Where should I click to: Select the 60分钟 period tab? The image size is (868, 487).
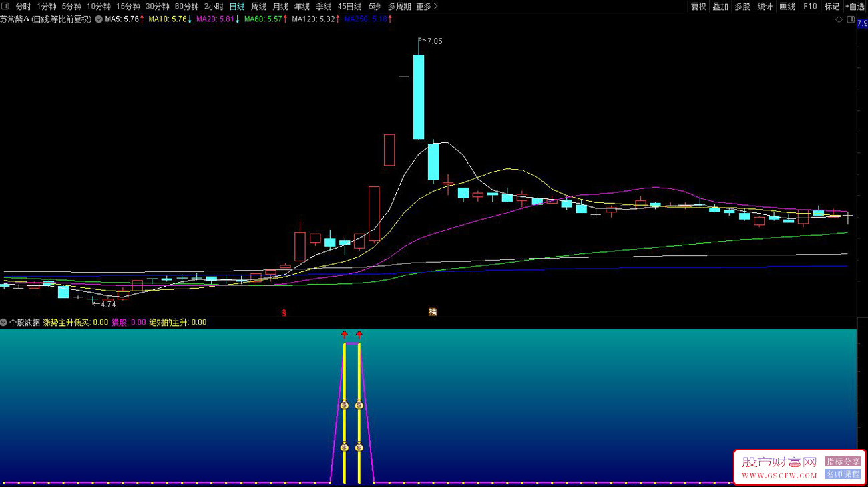(x=187, y=6)
